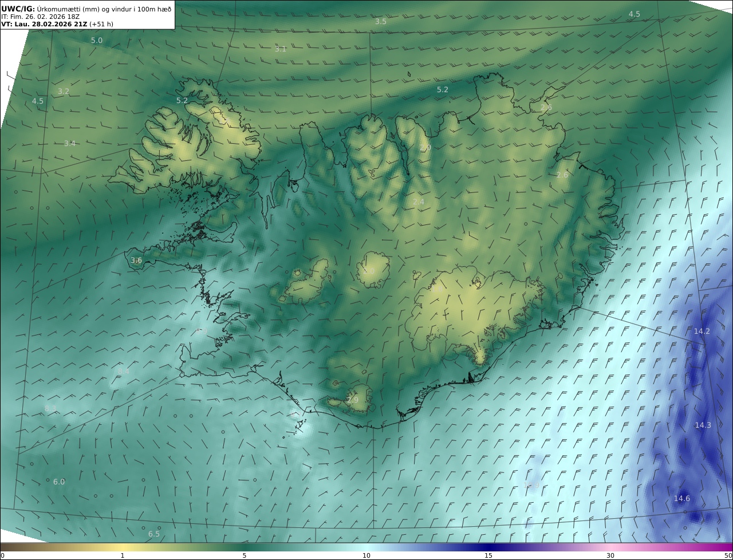This screenshot has height=560, width=733.
Task: Click the 4.5 value just below 3.2
Action: tap(38, 101)
